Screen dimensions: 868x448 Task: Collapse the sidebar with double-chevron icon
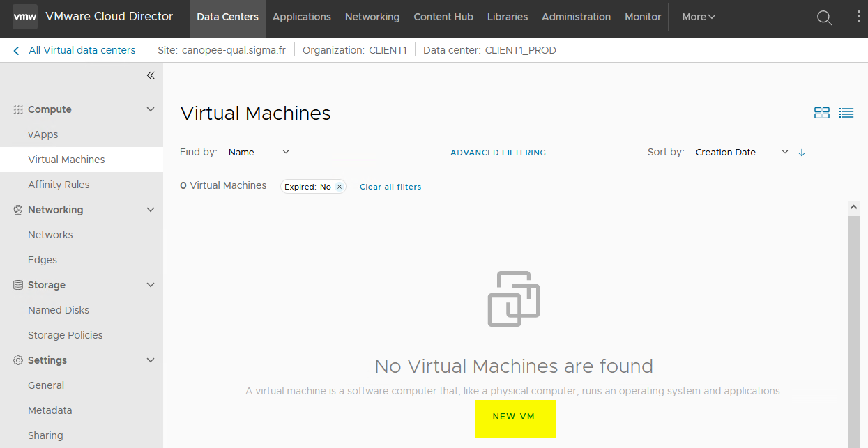pos(151,75)
